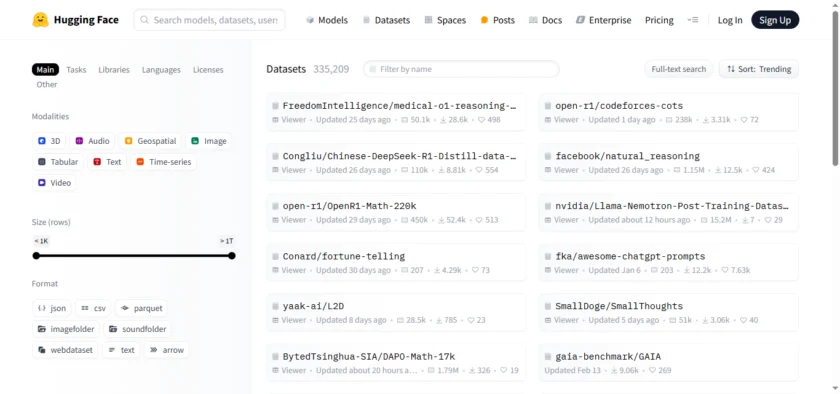Toggle the json format filter

coord(52,308)
